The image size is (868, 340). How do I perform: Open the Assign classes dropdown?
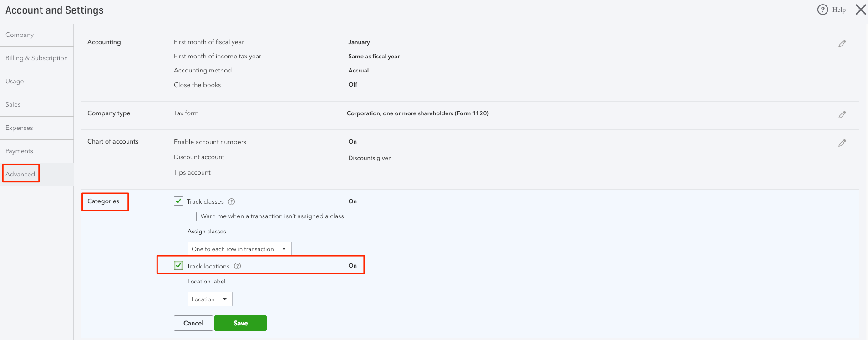point(239,249)
